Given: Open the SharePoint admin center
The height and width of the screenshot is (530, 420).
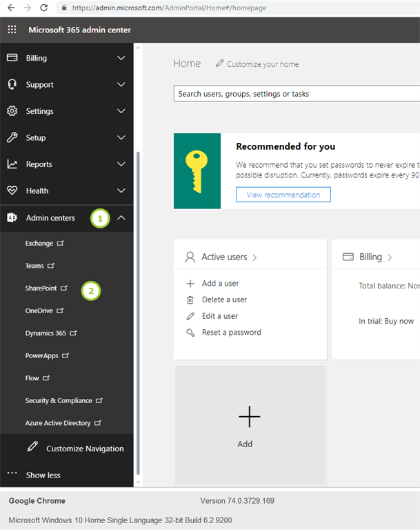Looking at the screenshot, I should [41, 288].
